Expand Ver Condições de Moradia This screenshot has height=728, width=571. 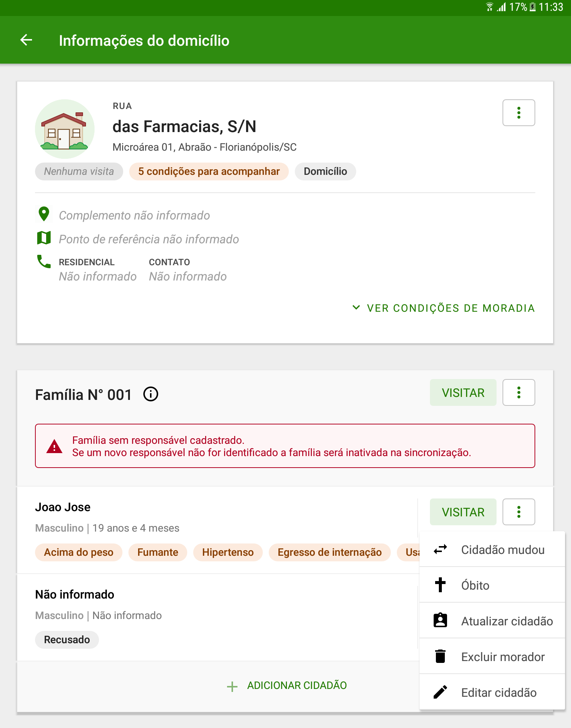[443, 308]
